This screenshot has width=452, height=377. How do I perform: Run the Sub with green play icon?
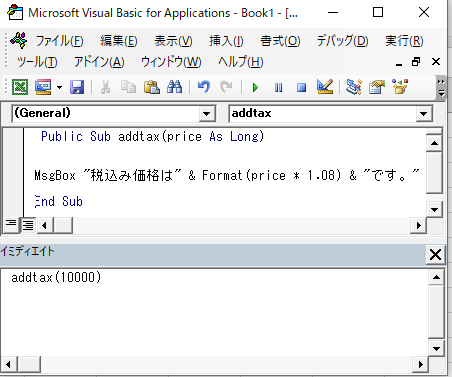click(255, 88)
